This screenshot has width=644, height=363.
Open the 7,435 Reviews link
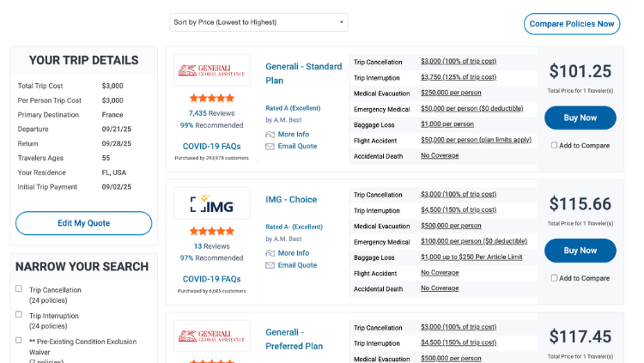[212, 113]
